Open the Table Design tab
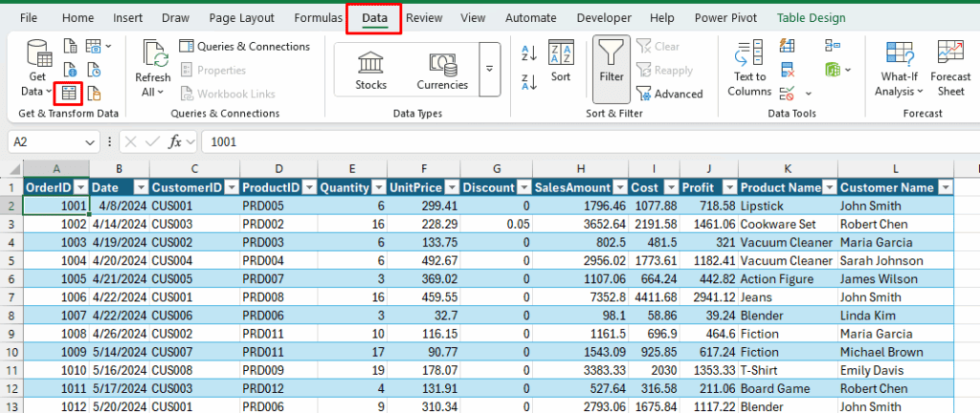980x413 pixels. pyautogui.click(x=811, y=18)
